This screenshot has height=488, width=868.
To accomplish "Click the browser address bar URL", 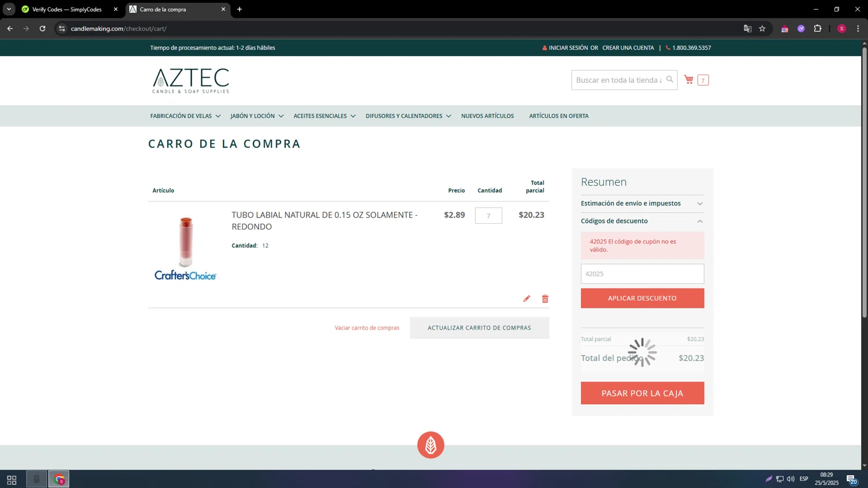I will 119,28.
